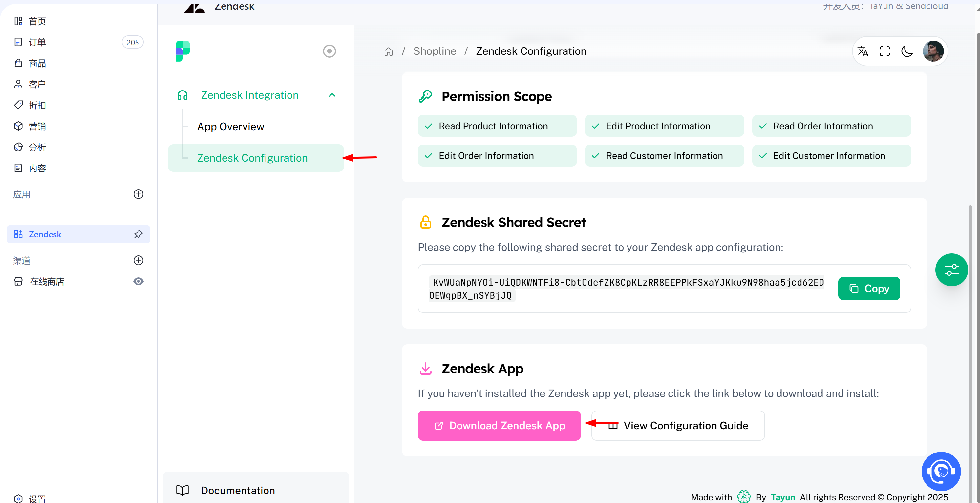
Task: Click the green app logo icon
Action: pyautogui.click(x=182, y=51)
